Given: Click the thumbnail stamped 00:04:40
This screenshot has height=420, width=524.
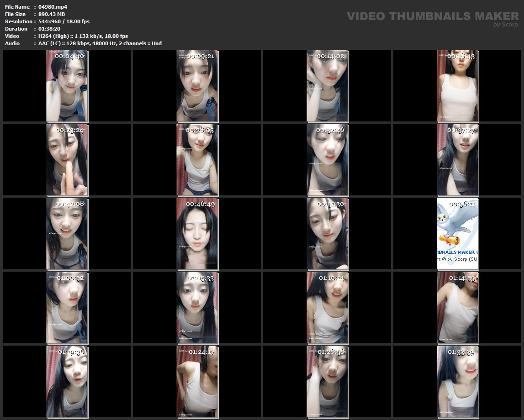Looking at the screenshot, I should 67,86.
